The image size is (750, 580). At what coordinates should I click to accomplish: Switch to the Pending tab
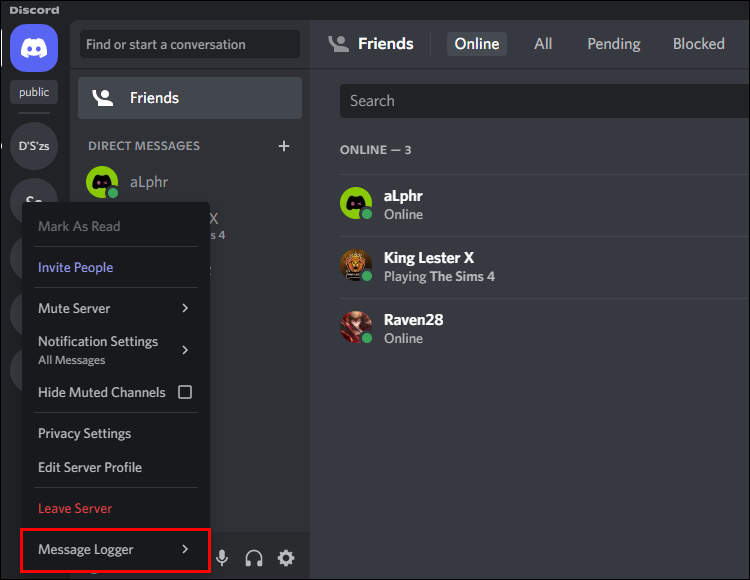pos(614,44)
